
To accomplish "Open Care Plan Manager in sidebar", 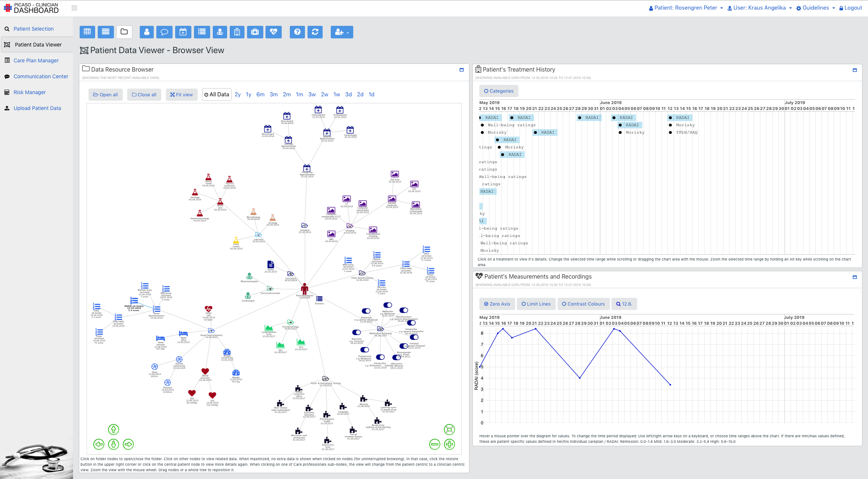I will click(x=36, y=61).
